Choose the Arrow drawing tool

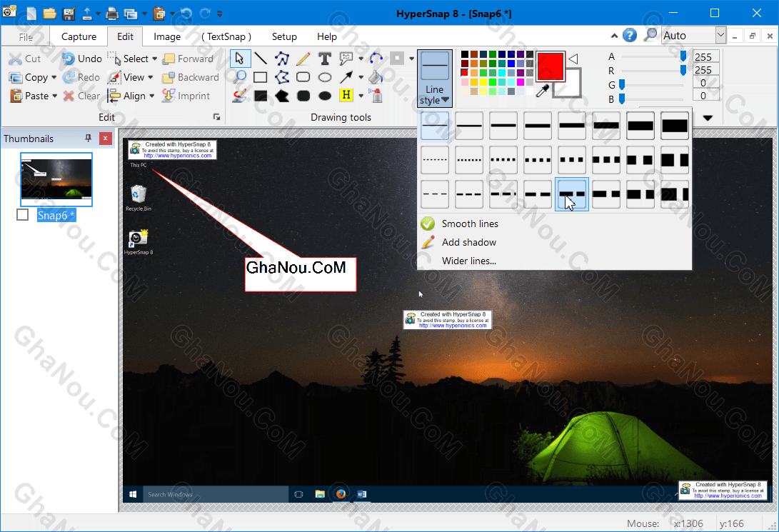pos(346,77)
